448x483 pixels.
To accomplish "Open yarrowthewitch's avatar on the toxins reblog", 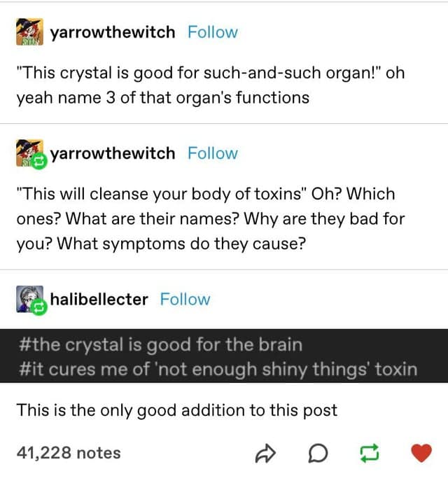I will [x=28, y=153].
